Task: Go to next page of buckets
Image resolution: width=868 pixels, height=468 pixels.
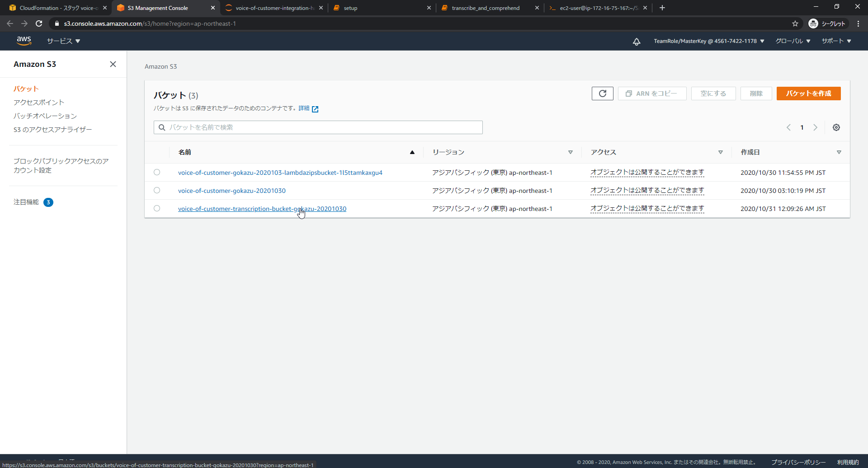Action: tap(816, 127)
